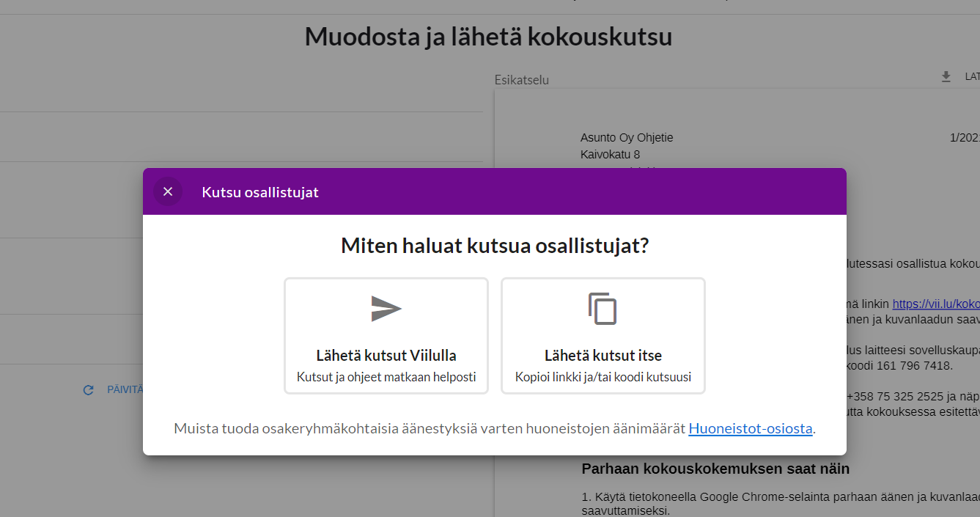
Task: Click the Parhaan kokouskokemuksen saat näin heading
Action: coord(715,469)
